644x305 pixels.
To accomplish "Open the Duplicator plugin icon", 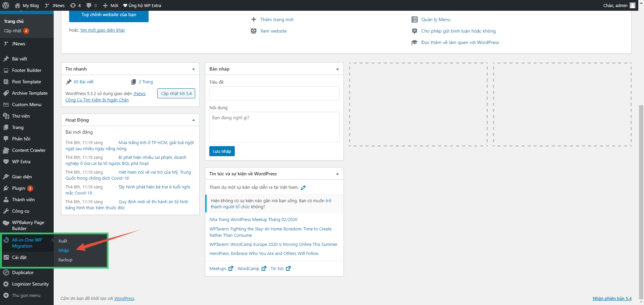I will pos(6,272).
